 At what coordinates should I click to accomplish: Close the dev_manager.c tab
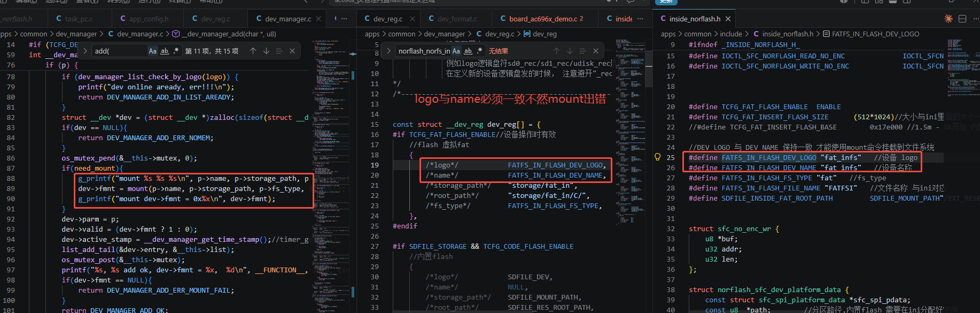(318, 19)
